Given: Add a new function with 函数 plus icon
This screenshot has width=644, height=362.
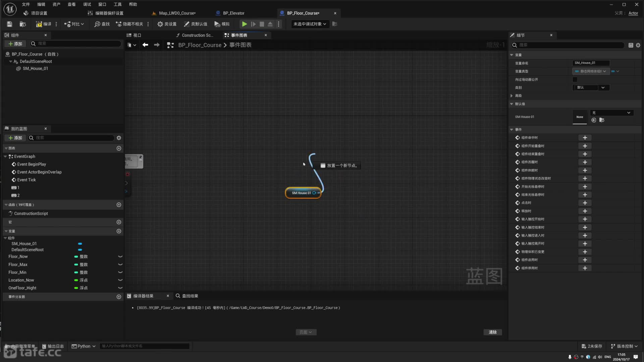Looking at the screenshot, I should pos(119,205).
